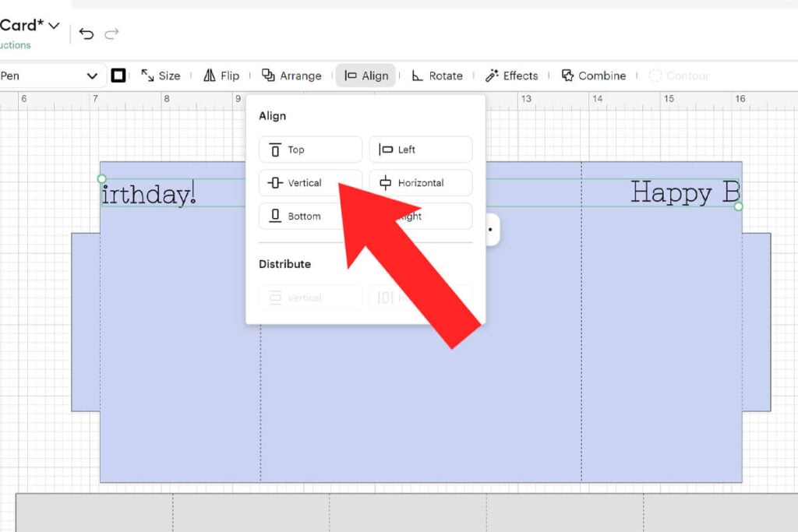
Task: Align selected objects to Left
Action: coord(420,149)
